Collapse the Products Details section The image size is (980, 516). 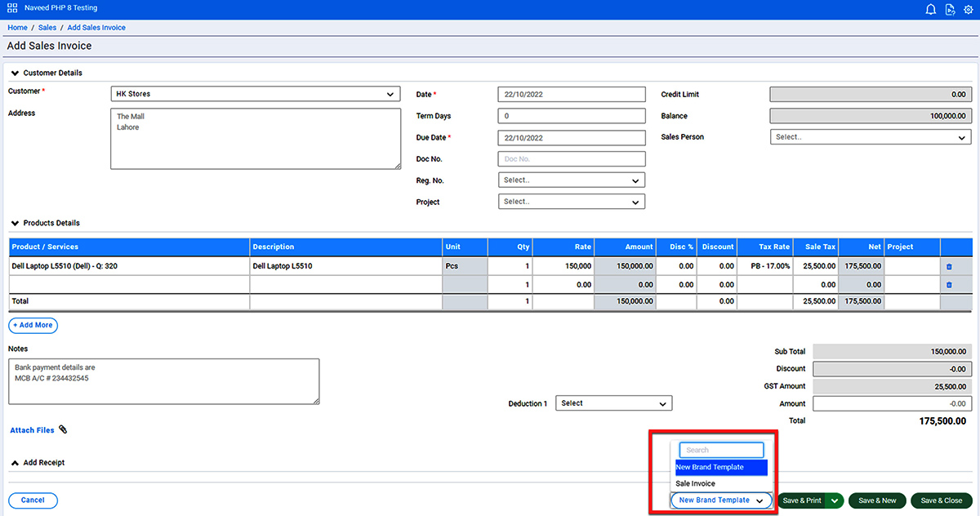tap(15, 223)
